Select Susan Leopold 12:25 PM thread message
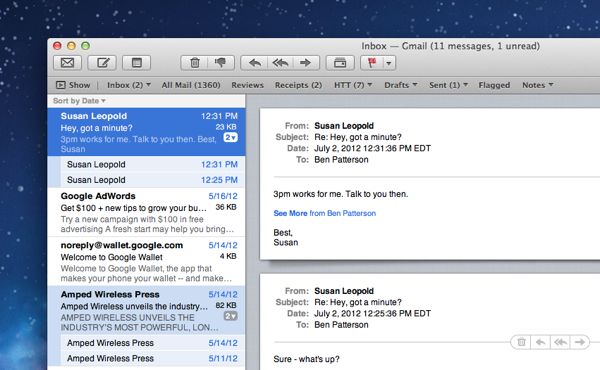Viewport: 600px width, 370px height. point(152,180)
